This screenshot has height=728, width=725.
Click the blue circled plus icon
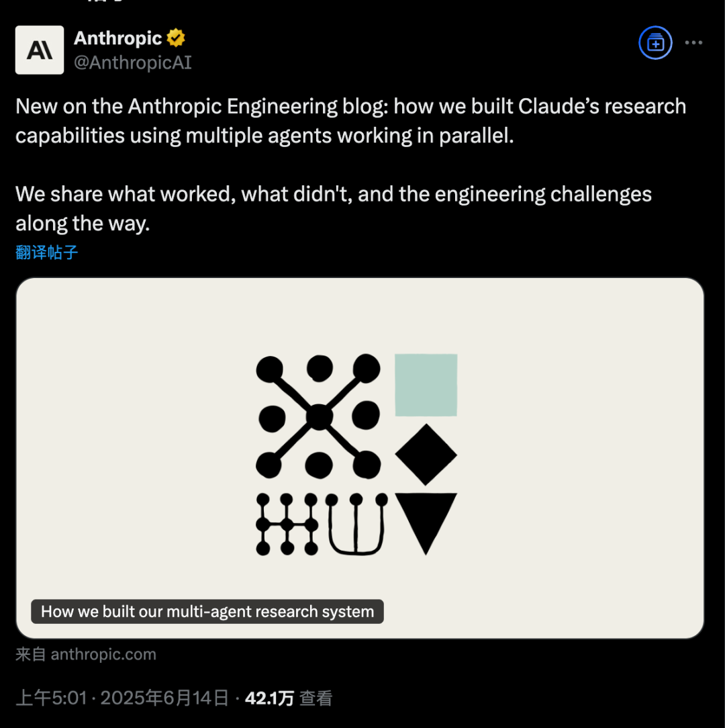[x=655, y=43]
